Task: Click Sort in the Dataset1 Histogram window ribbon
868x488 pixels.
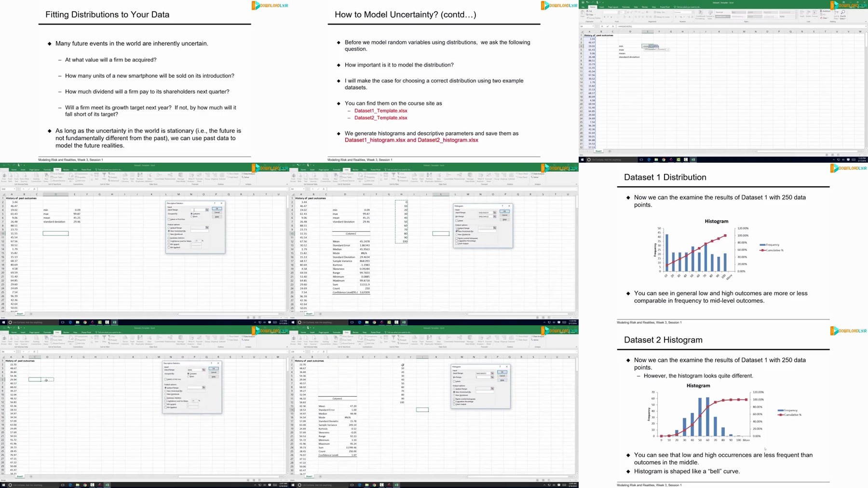Action: point(386,176)
